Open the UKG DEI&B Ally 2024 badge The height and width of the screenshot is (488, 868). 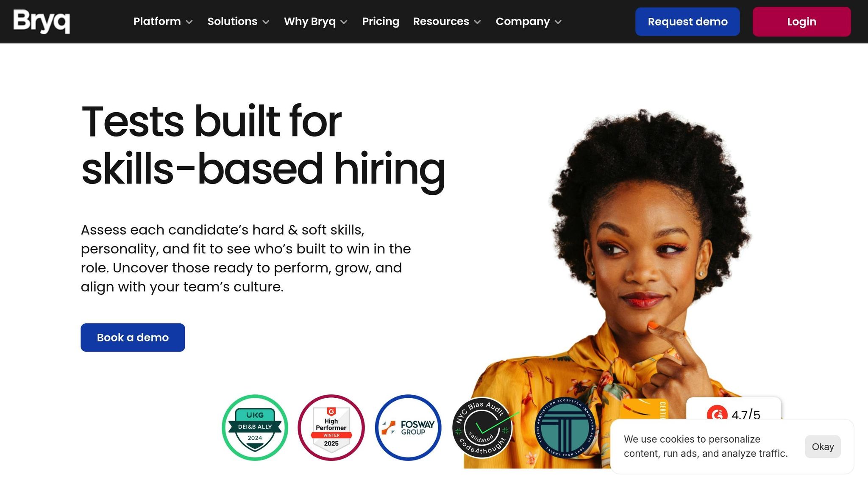pos(255,427)
